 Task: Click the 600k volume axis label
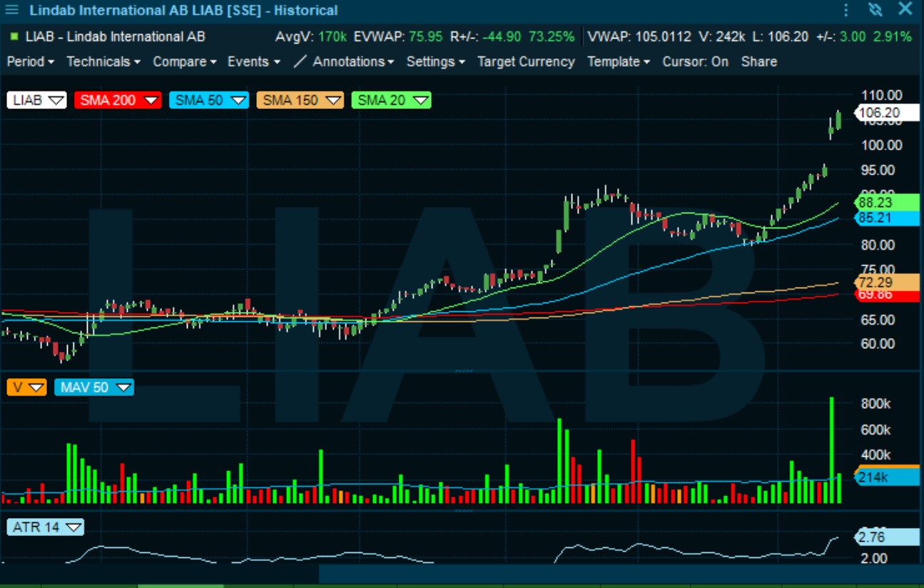[x=875, y=430]
